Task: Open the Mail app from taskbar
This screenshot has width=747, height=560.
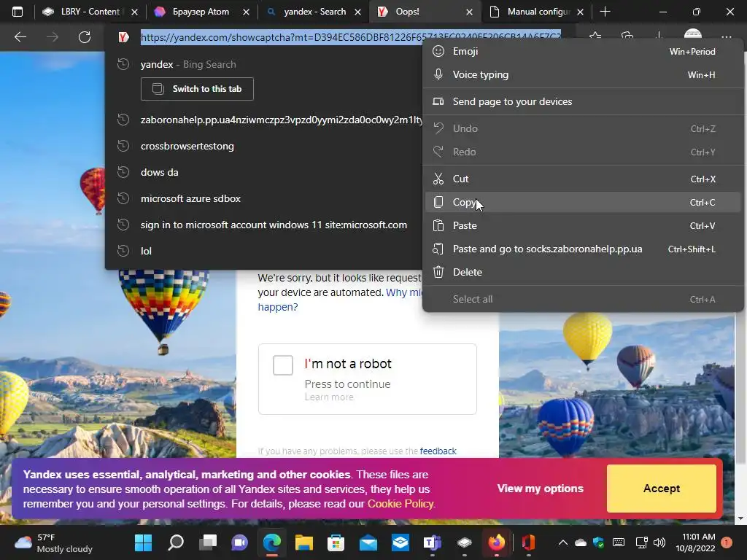Action: tap(368, 542)
